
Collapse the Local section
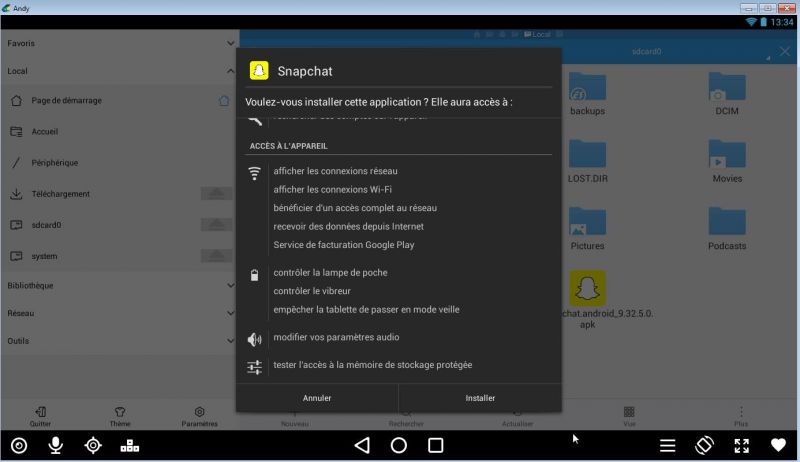coord(231,71)
